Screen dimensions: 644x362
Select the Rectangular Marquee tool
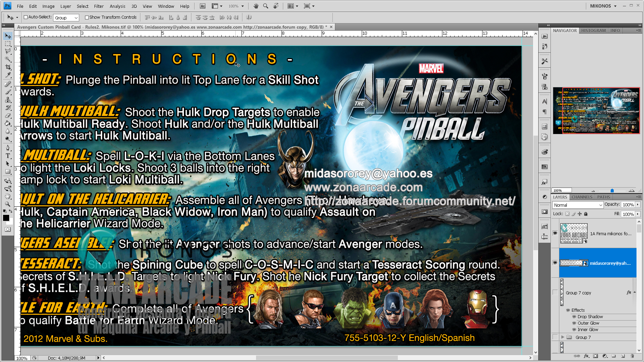click(8, 44)
